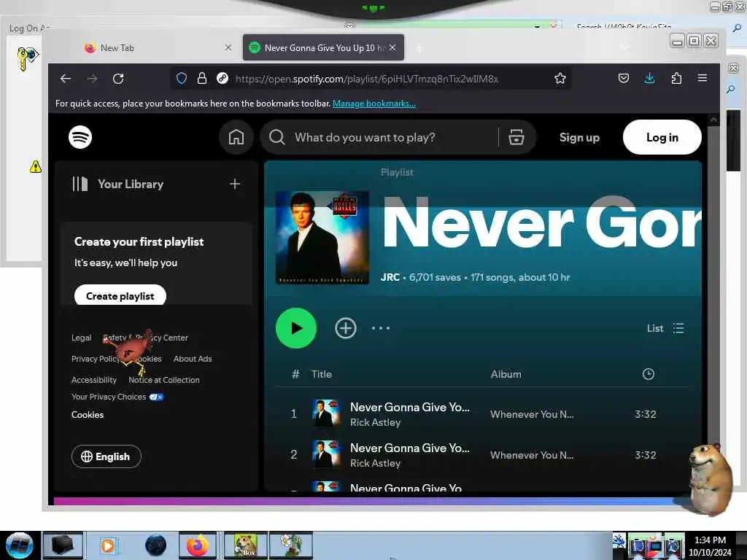Click the Firefox address bar URL
The width and height of the screenshot is (747, 560).
366,79
